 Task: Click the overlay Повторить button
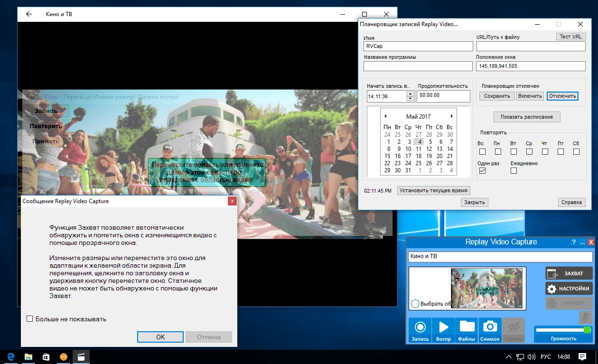coord(46,126)
